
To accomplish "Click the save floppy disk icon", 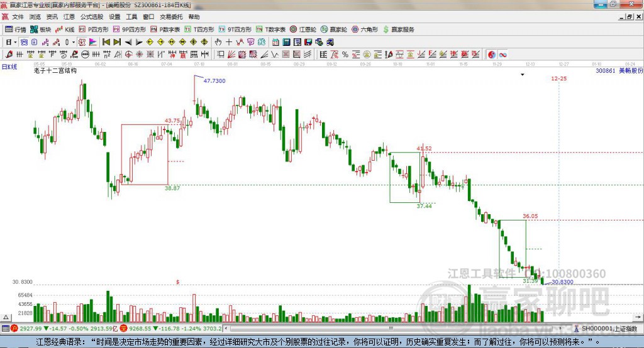I will (x=308, y=42).
